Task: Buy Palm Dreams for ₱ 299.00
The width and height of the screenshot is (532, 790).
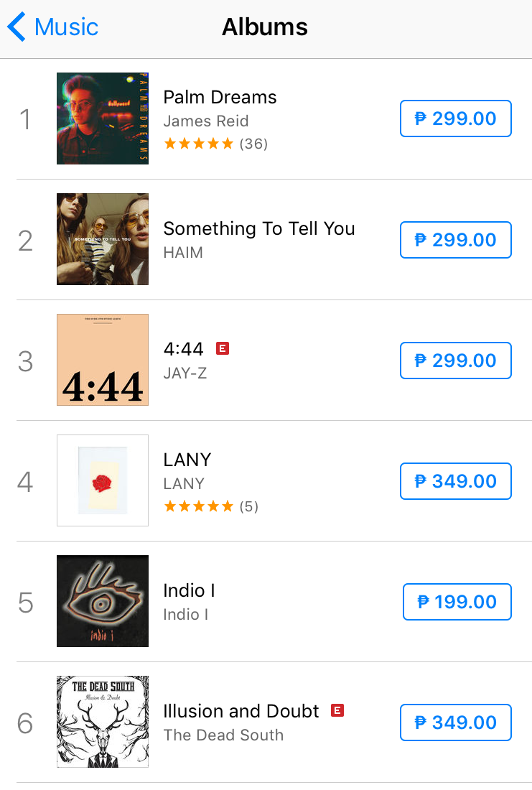Action: coord(455,118)
